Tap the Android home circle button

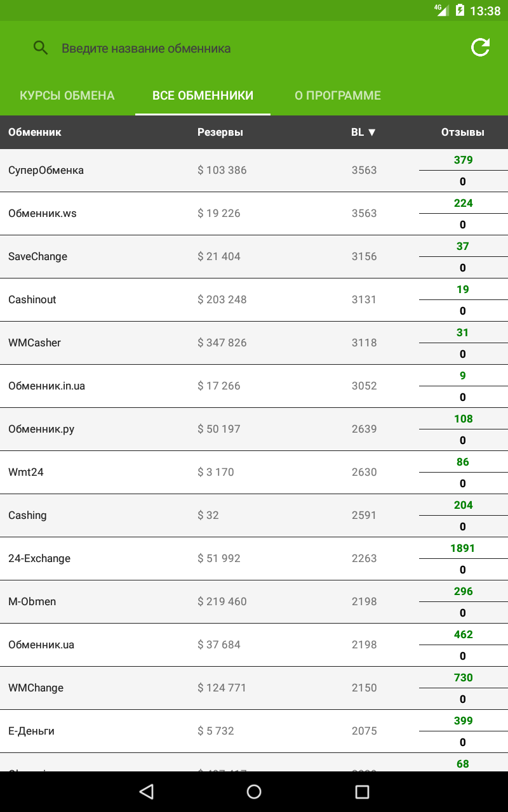click(254, 791)
